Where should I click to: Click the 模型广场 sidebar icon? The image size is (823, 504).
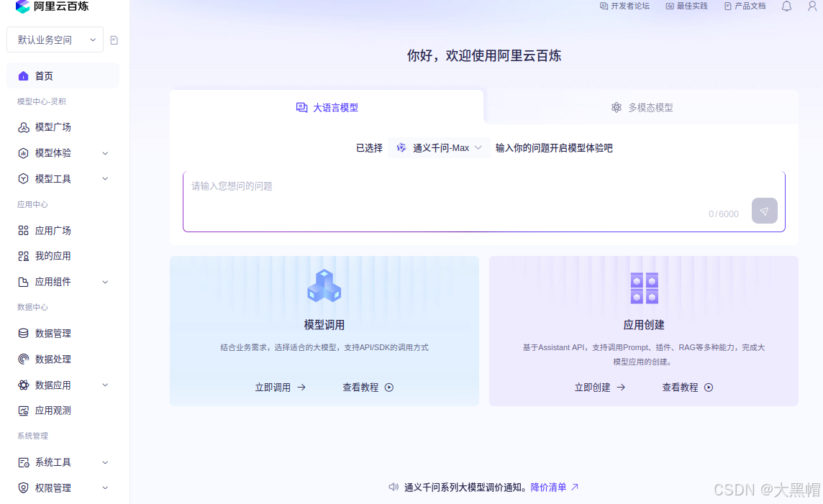tap(23, 127)
